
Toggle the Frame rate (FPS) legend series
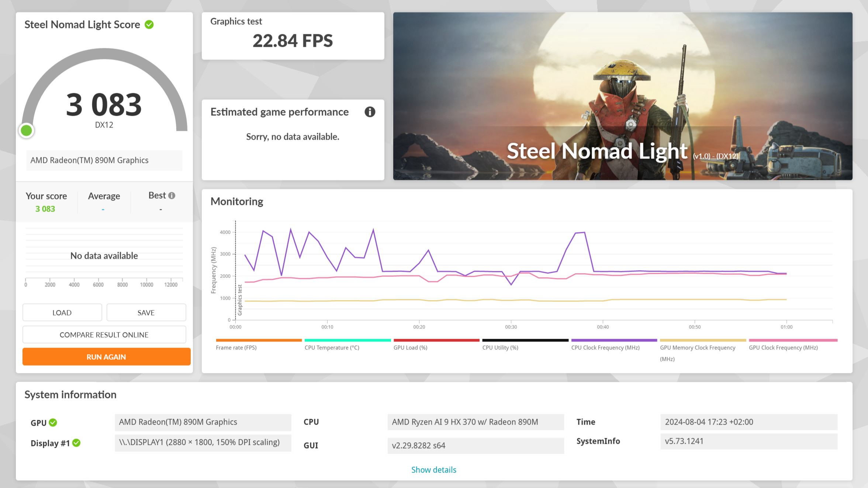point(236,347)
